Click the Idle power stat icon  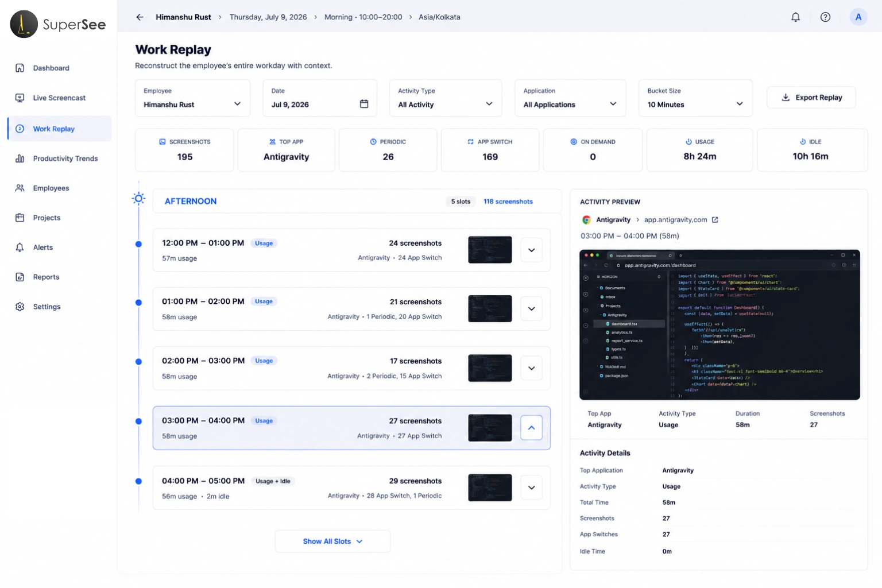(803, 142)
